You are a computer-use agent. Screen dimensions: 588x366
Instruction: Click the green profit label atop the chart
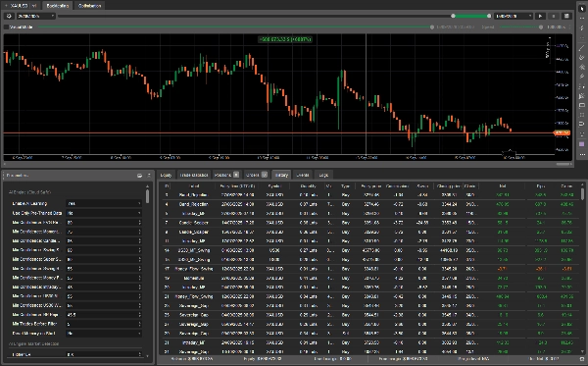pyautogui.click(x=285, y=39)
